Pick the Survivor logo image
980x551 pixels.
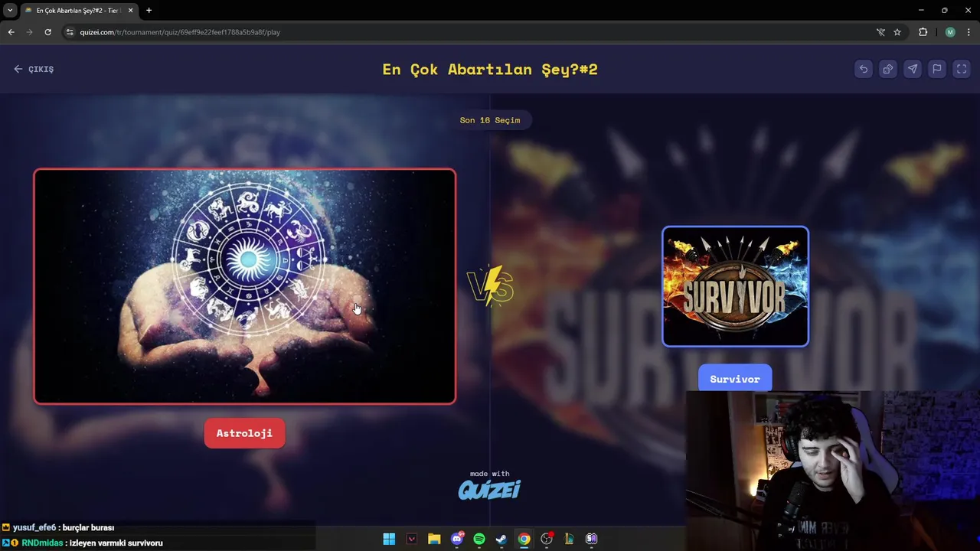click(x=735, y=286)
